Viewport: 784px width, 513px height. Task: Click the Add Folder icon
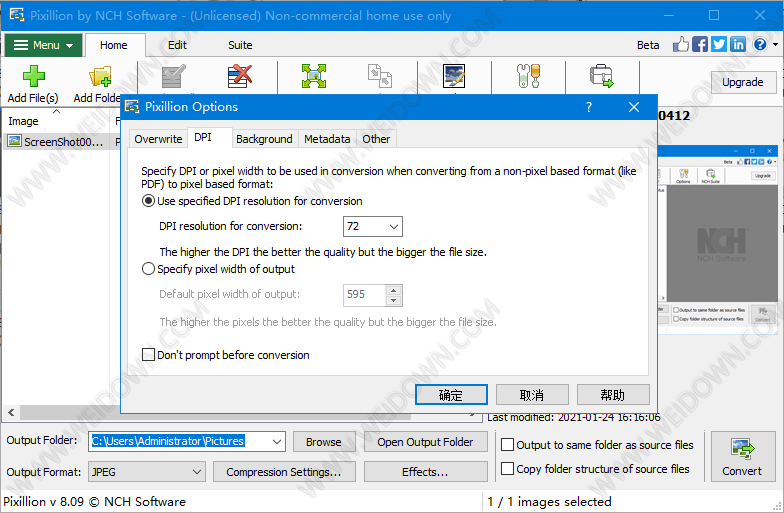[99, 78]
